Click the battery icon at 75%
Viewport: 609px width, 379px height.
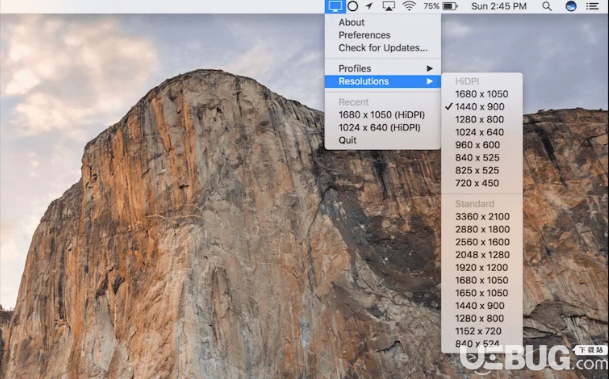(x=450, y=6)
